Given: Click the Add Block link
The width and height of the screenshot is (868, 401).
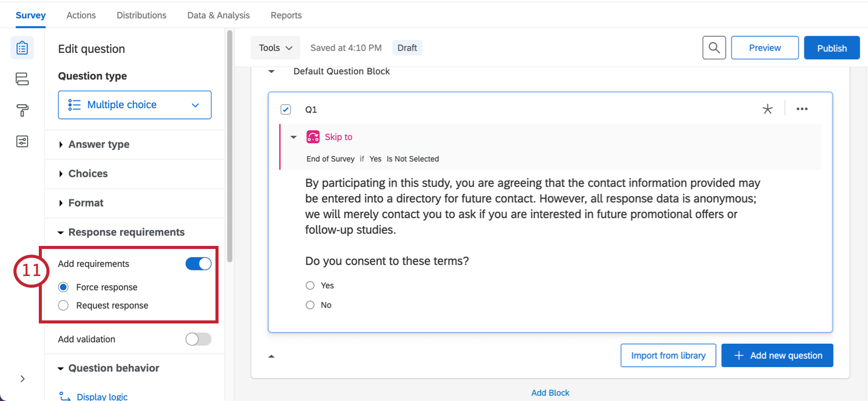Looking at the screenshot, I should click(550, 393).
